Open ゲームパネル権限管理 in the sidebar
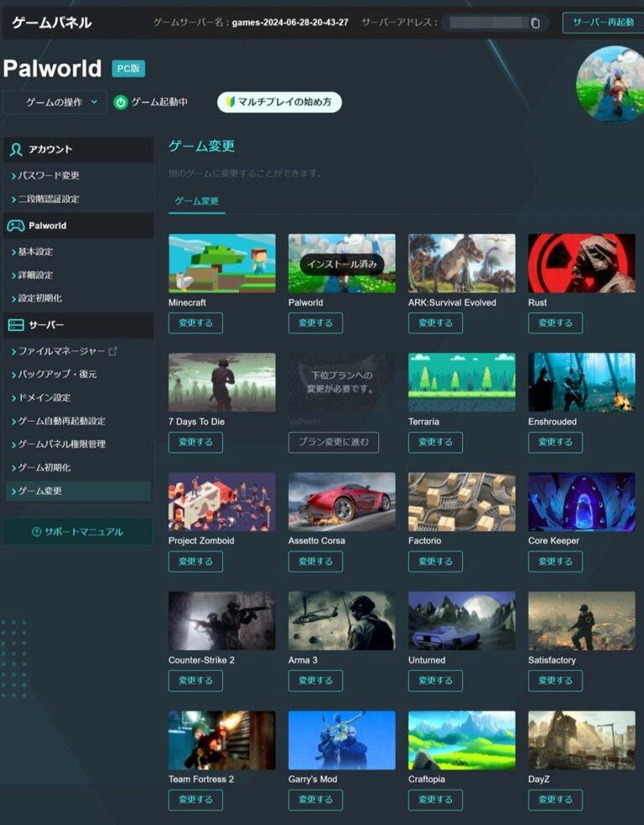Screen dimensions: 644x825 point(61,444)
